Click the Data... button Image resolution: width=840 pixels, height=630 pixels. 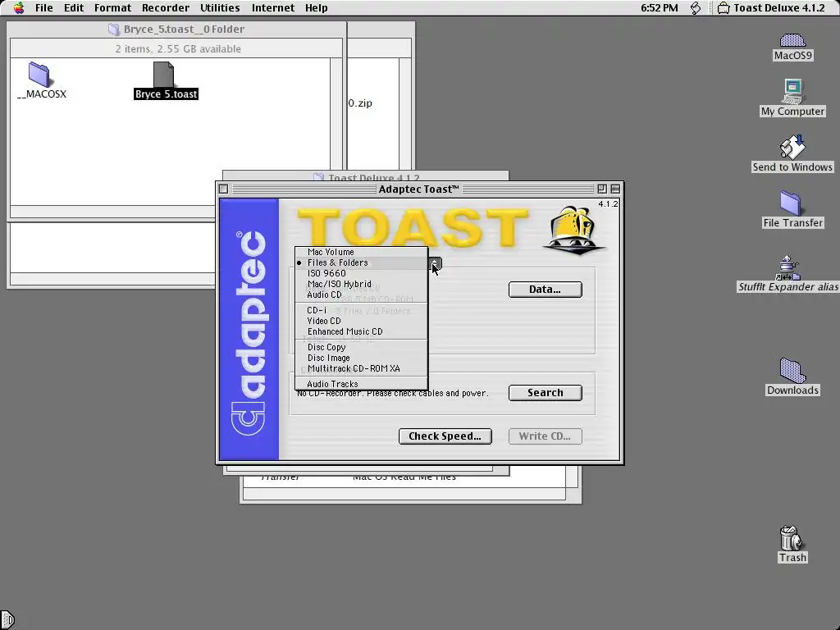(x=545, y=290)
